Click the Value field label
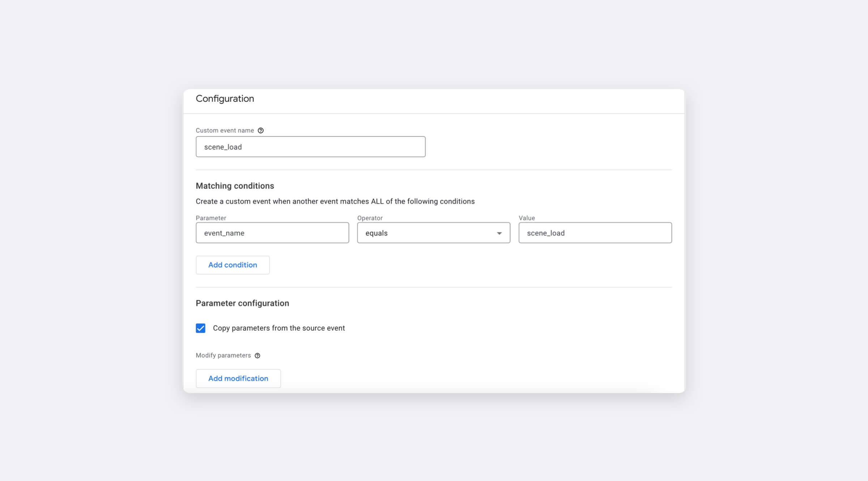Screen dimensions: 868x481 tap(527, 218)
